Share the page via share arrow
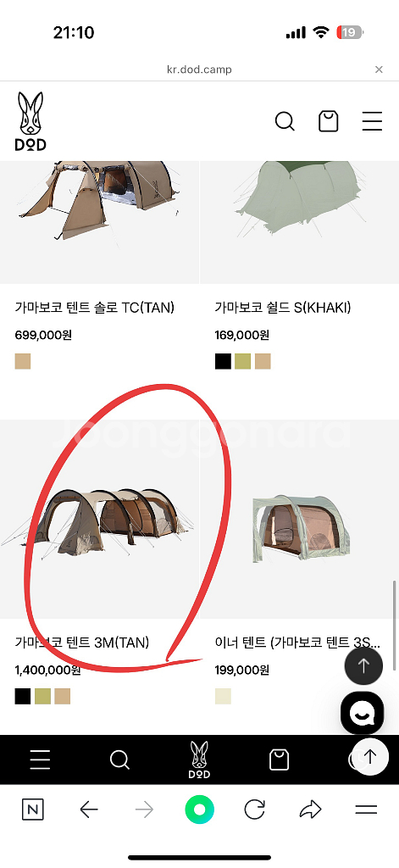The height and width of the screenshot is (868, 399). pyautogui.click(x=310, y=810)
